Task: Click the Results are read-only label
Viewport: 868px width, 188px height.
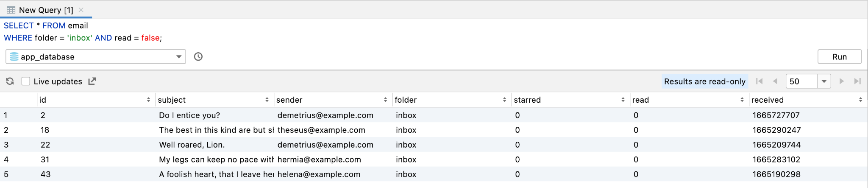Action: pyautogui.click(x=704, y=81)
